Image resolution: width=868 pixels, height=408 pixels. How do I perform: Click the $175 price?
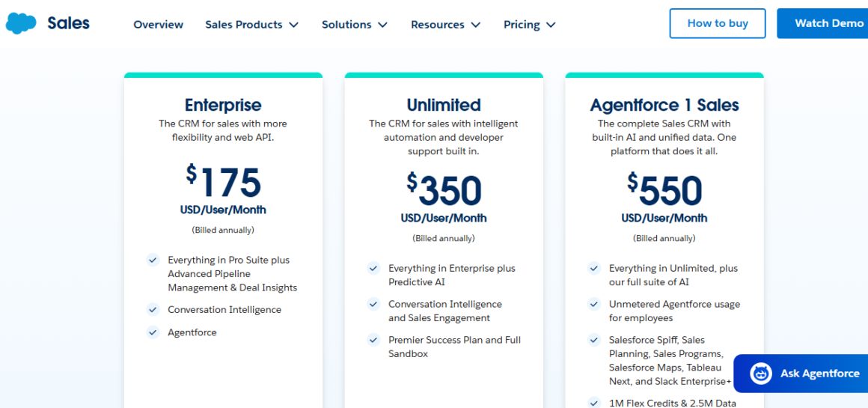pyautogui.click(x=223, y=181)
